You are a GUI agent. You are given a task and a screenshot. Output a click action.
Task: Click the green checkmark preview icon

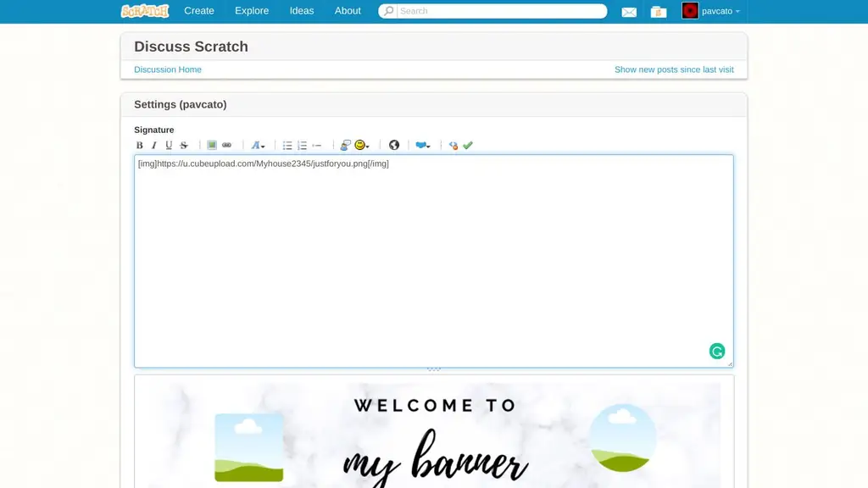[x=468, y=145]
